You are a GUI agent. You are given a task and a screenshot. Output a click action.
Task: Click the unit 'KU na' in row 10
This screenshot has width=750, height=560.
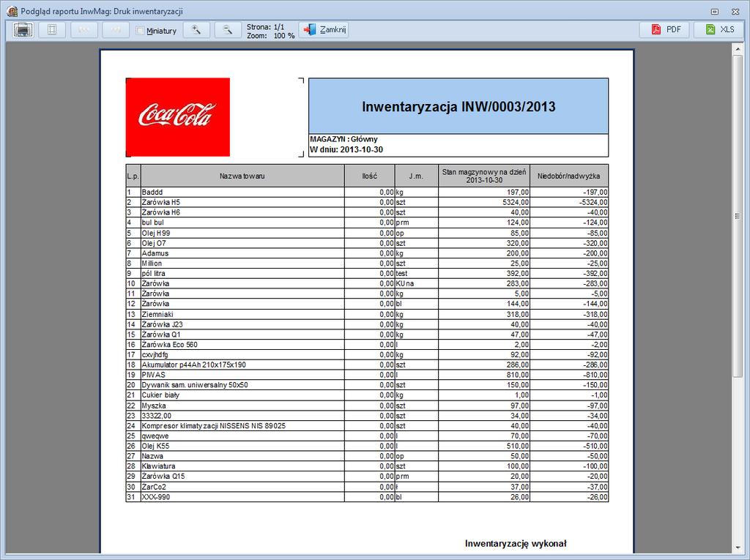[404, 283]
